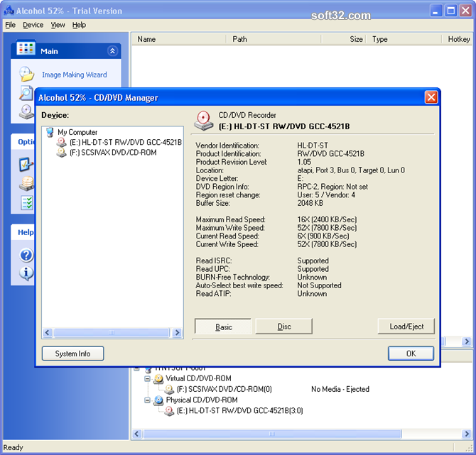Image resolution: width=476 pixels, height=455 pixels.
Task: Click the Image Making Wizard disc icon
Action: click(27, 74)
